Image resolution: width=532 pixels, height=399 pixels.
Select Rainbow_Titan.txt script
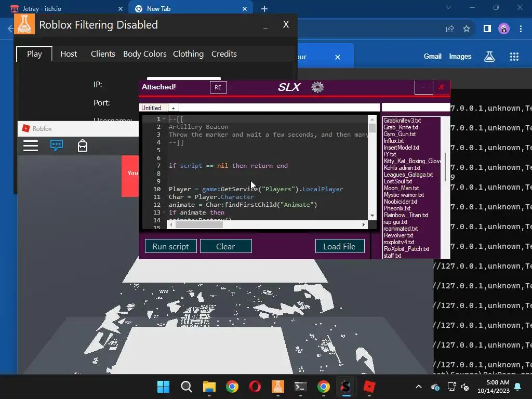tap(406, 215)
